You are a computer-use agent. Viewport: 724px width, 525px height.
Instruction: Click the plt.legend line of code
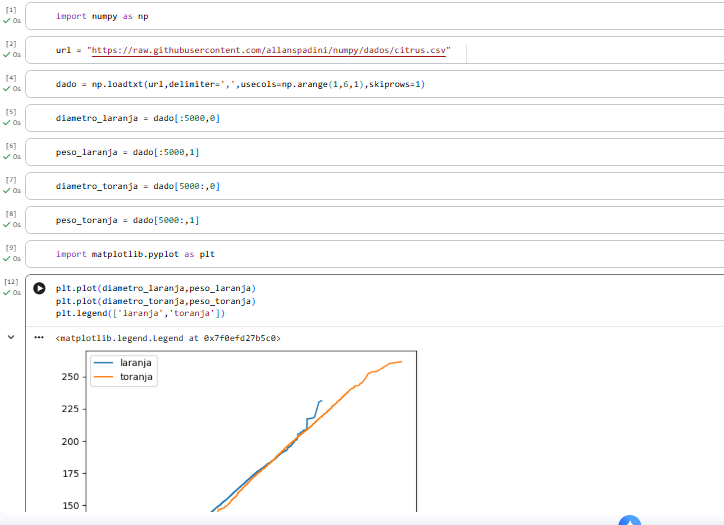(x=140, y=313)
